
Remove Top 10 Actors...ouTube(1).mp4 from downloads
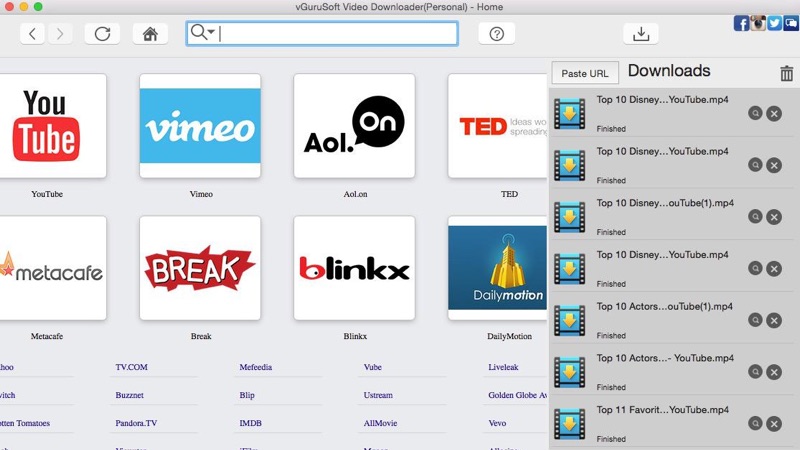pyautogui.click(x=774, y=320)
